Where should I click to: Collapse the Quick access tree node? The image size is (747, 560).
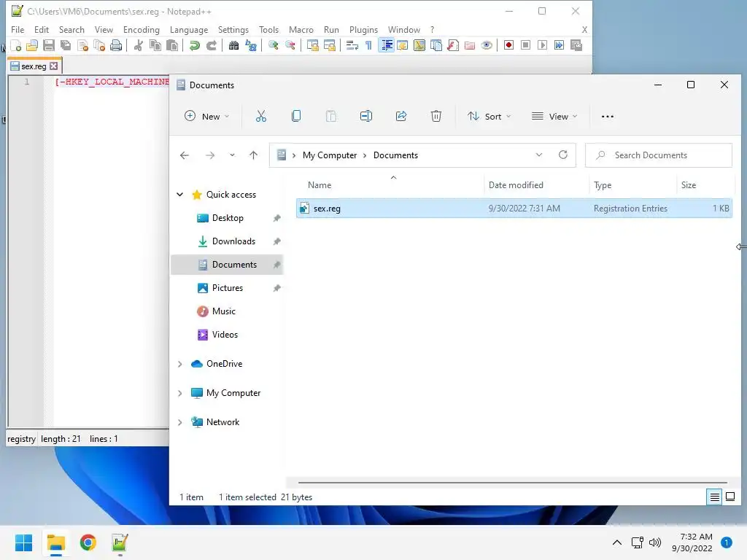coord(180,194)
